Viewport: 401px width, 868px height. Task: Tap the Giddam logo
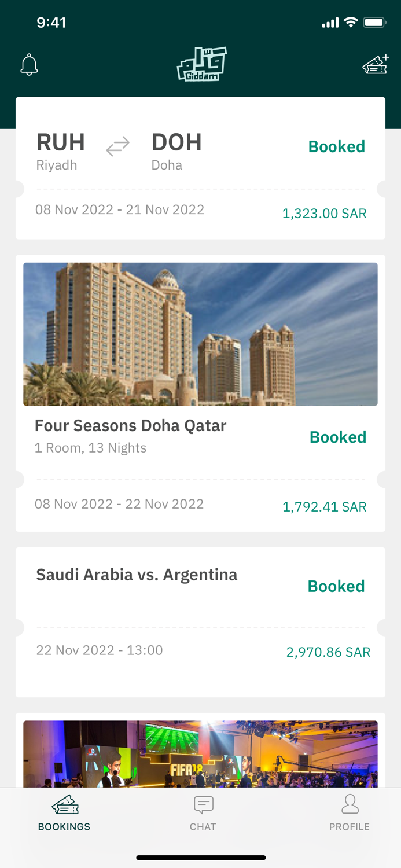[201, 64]
